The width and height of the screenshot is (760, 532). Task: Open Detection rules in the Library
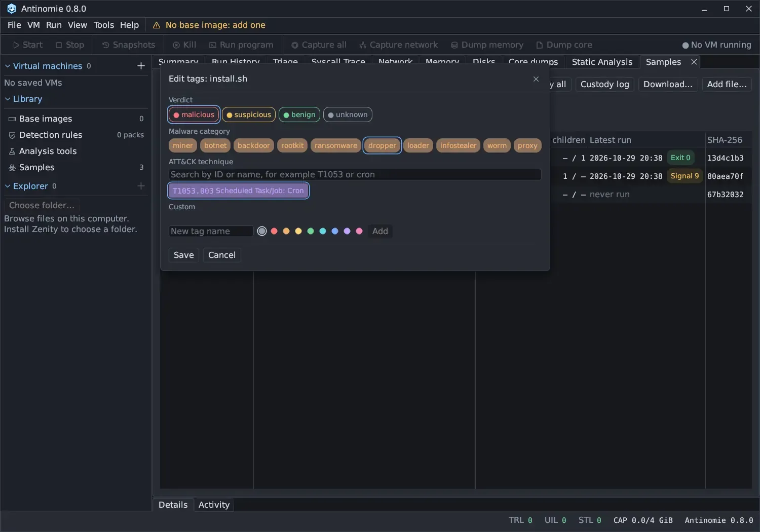pyautogui.click(x=76, y=135)
